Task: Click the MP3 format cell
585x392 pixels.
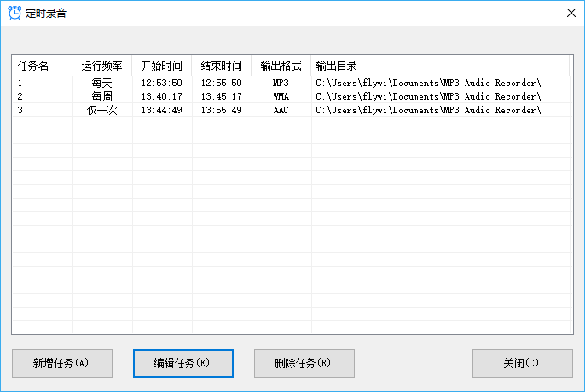Action: (281, 83)
